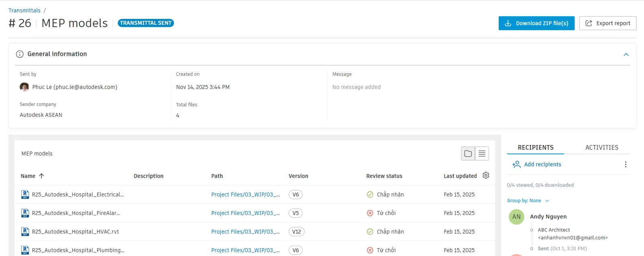Collapse the General information section
644x256 pixels.
pos(626,54)
